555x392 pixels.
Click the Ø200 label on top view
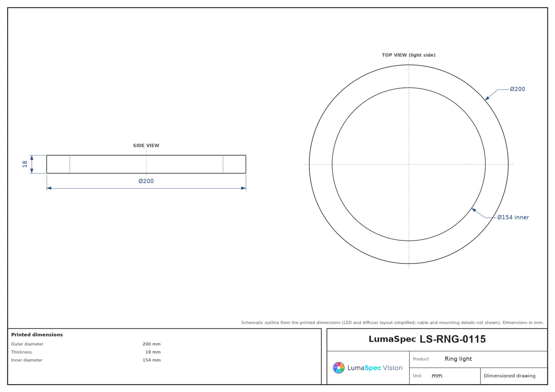click(x=518, y=89)
